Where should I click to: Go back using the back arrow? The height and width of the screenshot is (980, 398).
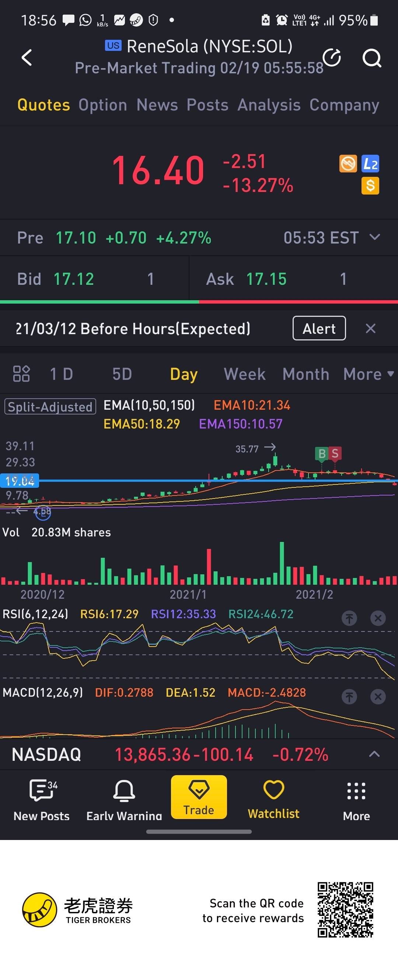pos(27,58)
